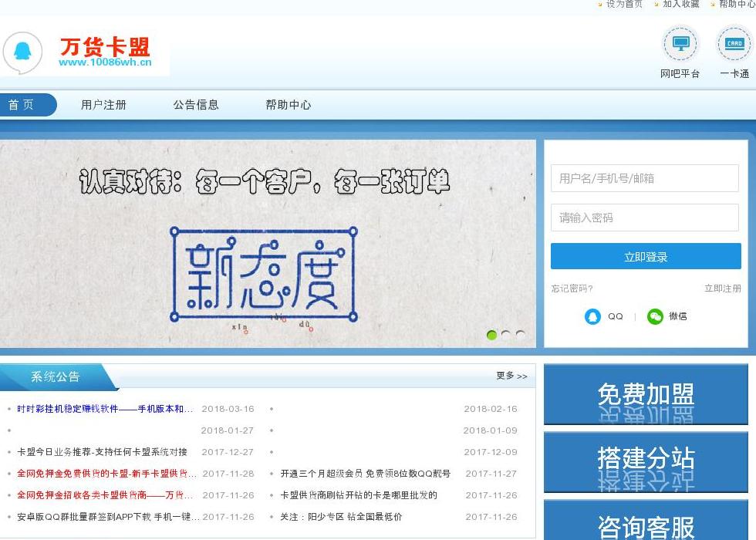The image size is (756, 540).
Task: Open the 公告信息 menu item
Action: point(196,105)
